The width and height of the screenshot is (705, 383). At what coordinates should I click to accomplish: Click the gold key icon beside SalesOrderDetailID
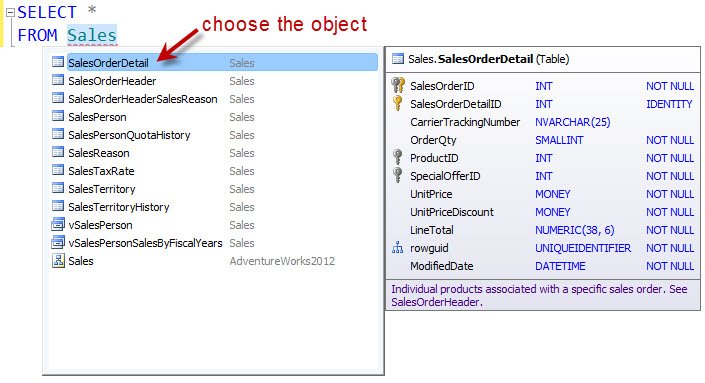click(397, 103)
